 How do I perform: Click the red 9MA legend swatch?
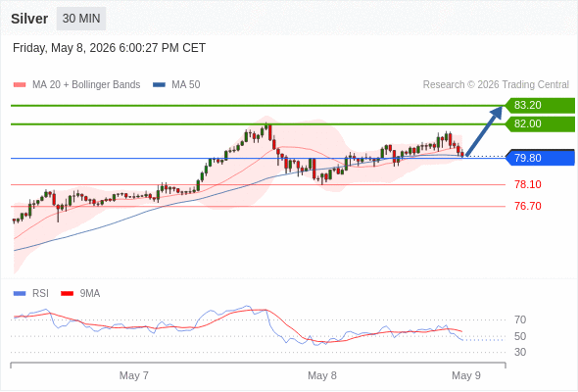(67, 294)
